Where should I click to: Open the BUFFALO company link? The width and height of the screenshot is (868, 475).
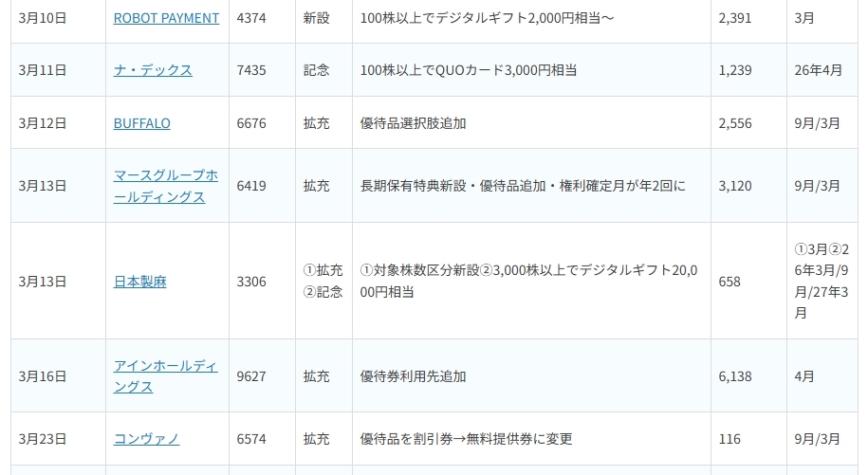[141, 123]
